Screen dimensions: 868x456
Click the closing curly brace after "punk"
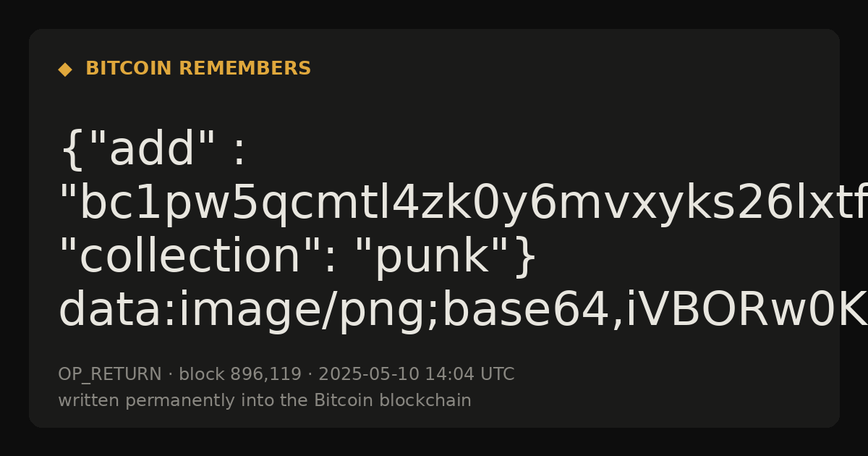coord(526,258)
